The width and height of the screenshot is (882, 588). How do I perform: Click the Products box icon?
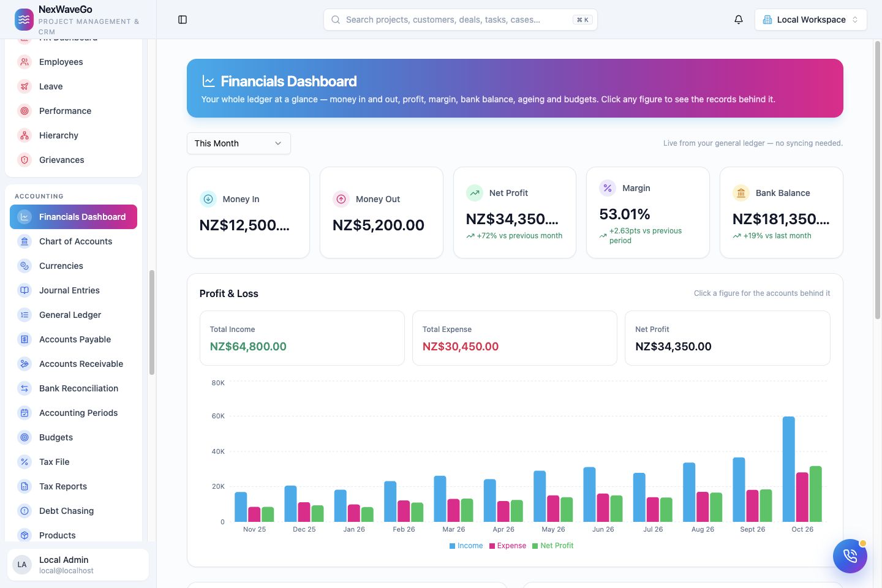coord(24,535)
